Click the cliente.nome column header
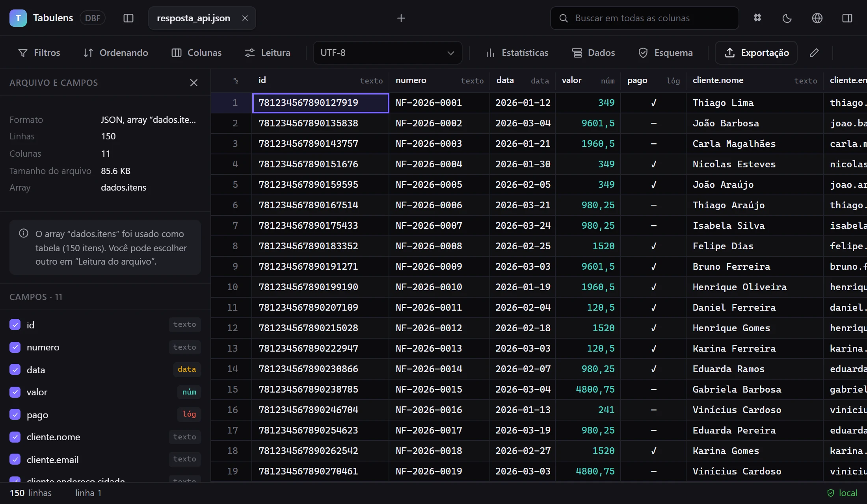The width and height of the screenshot is (867, 504). tap(755, 81)
